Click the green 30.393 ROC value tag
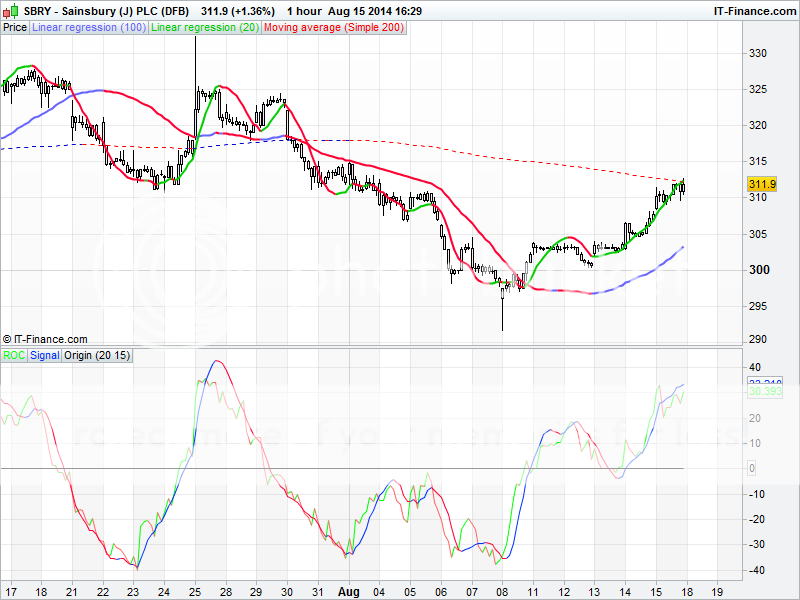This screenshot has height=600, width=800. tap(765, 391)
